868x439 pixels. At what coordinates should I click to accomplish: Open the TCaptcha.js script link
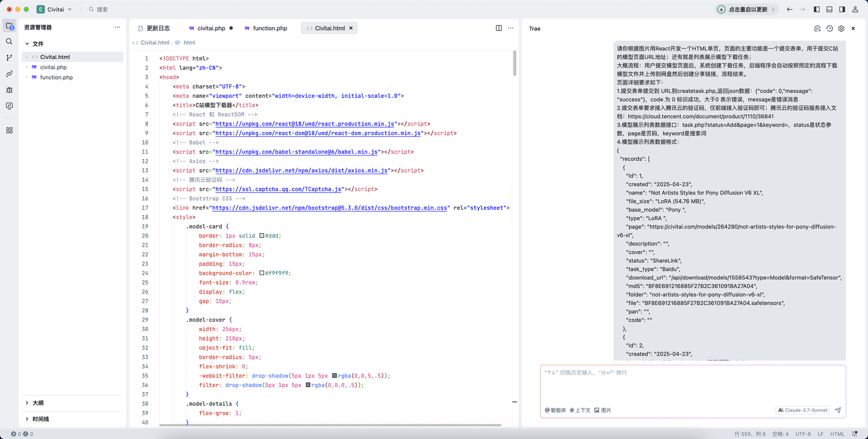tap(278, 189)
